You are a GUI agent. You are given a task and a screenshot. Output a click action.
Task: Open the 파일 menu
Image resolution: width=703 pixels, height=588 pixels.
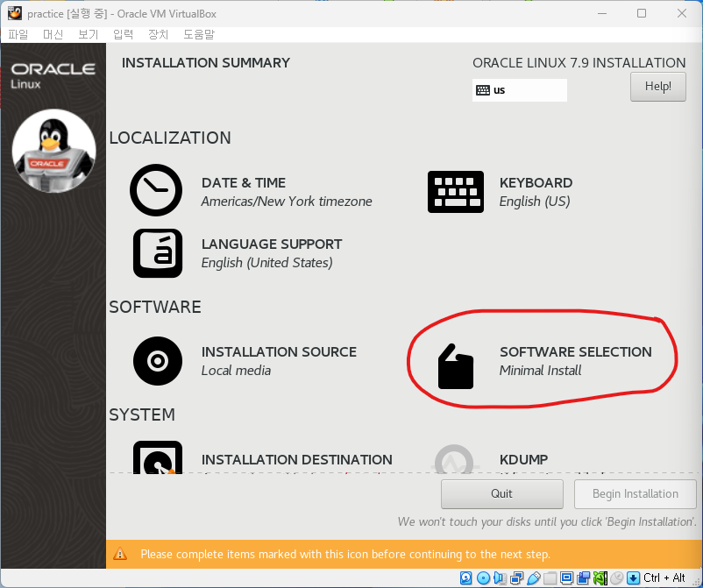click(18, 34)
